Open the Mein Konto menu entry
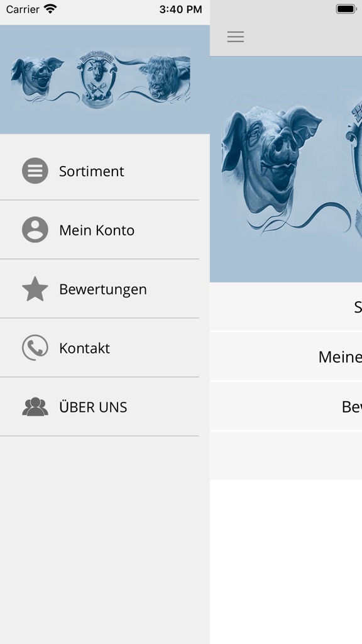This screenshot has width=362, height=644. click(99, 230)
